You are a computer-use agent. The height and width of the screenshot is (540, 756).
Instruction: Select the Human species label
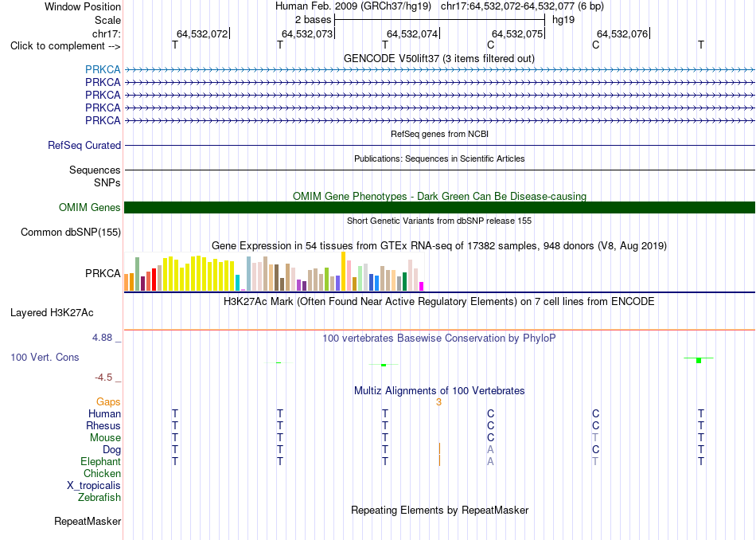(x=104, y=414)
